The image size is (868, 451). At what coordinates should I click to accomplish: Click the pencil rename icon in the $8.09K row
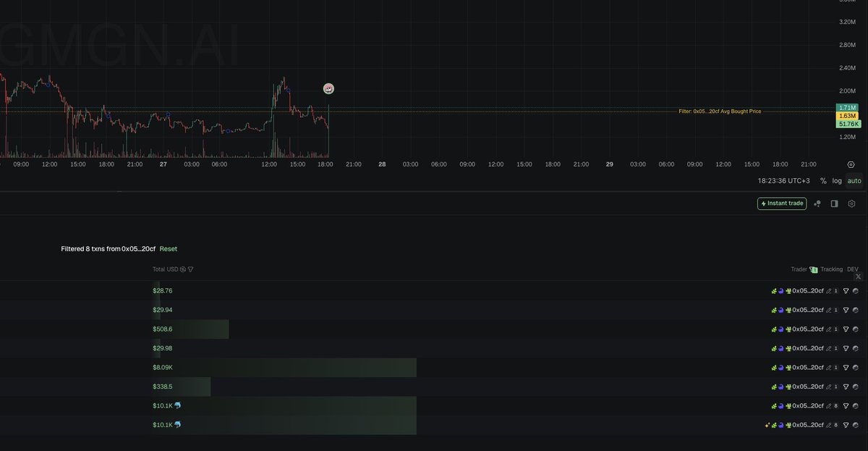click(829, 368)
